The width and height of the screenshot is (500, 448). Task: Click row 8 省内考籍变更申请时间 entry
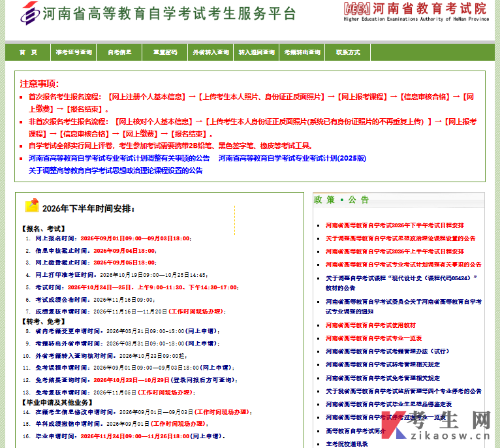click(123, 332)
